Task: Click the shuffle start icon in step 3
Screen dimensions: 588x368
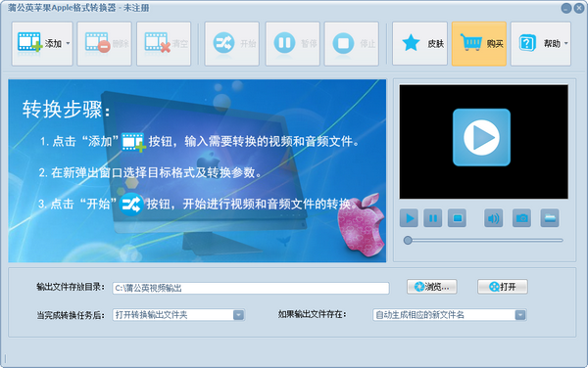Action: pyautogui.click(x=130, y=204)
